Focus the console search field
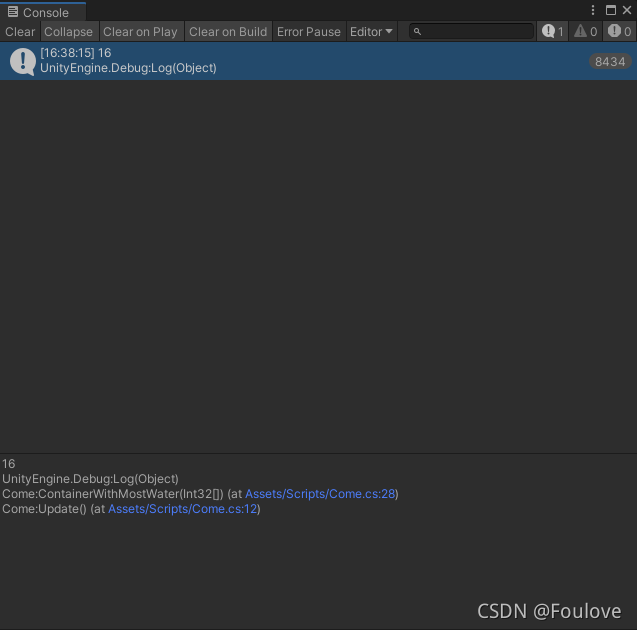The image size is (637, 630). [x=471, y=31]
